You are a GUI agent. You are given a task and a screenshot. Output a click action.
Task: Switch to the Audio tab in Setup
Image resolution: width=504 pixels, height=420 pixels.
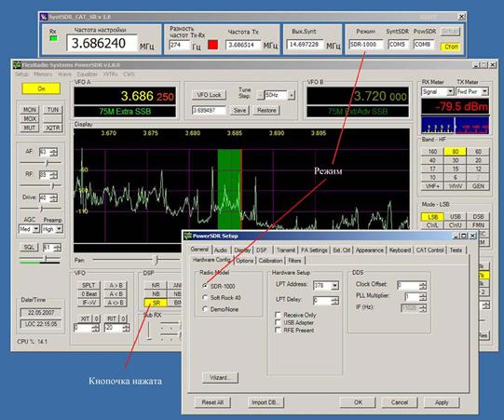pyautogui.click(x=221, y=250)
